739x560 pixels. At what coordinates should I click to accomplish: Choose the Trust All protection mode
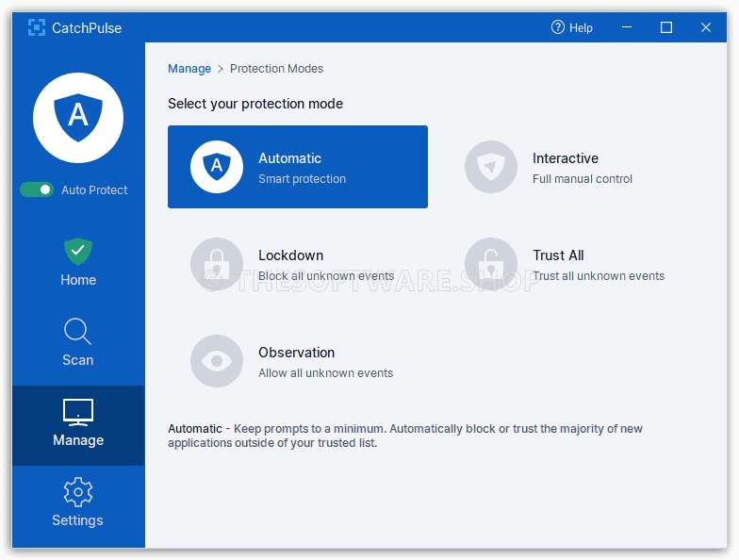(571, 264)
